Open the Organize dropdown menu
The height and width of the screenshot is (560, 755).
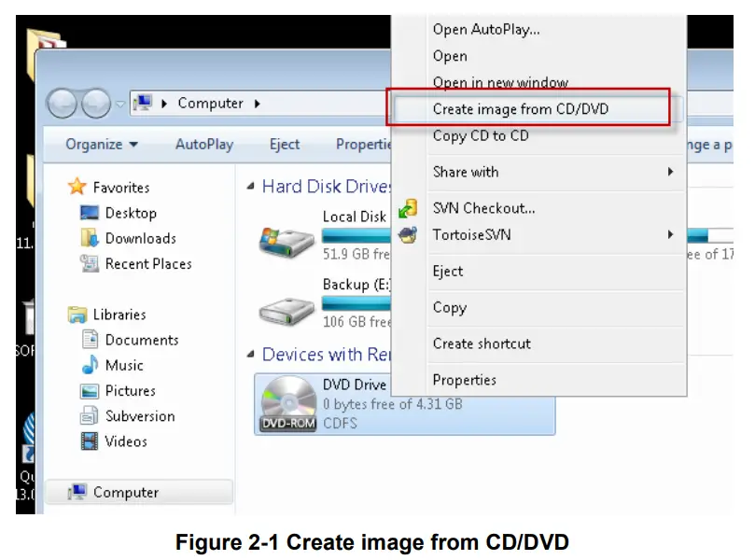tap(102, 144)
